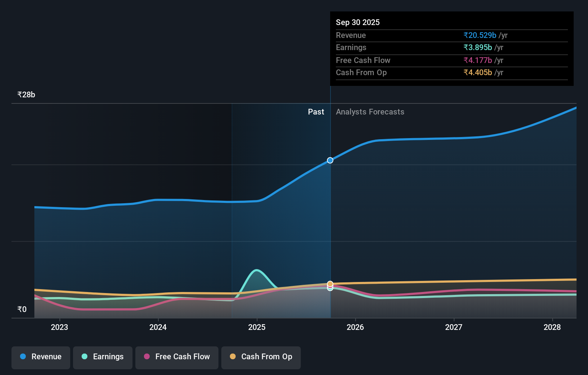Click the Cash From Op legend dot
The width and height of the screenshot is (588, 375).
click(x=233, y=357)
